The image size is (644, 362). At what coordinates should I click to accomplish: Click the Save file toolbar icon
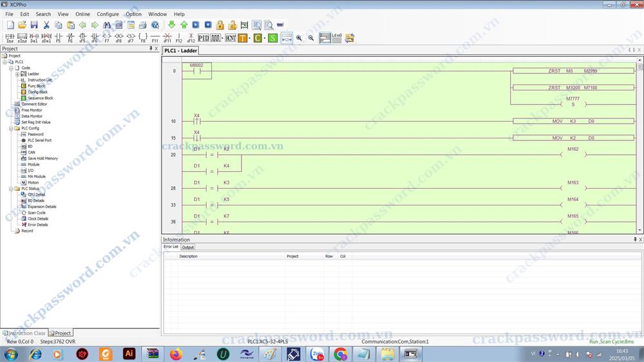pos(34,25)
